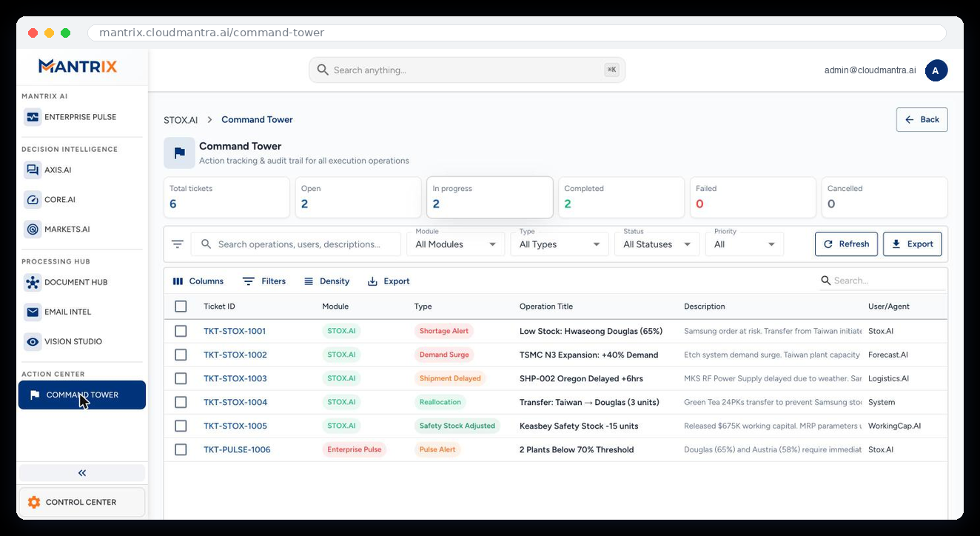980x536 pixels.
Task: Click the table quick-search magnifier icon
Action: 826,281
